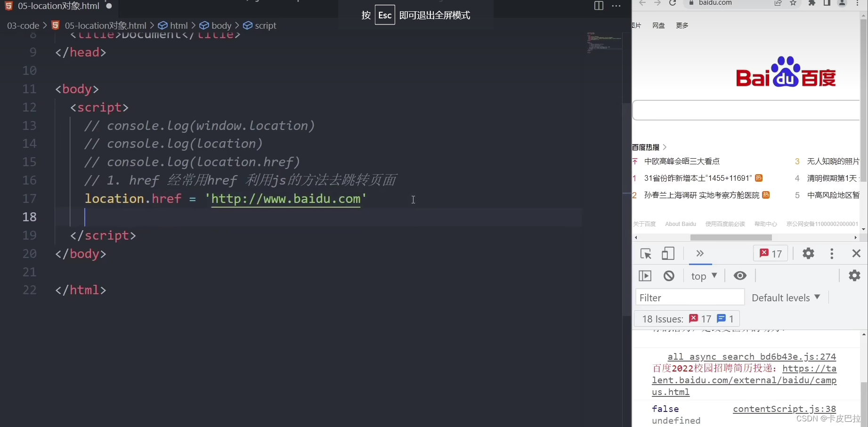Image resolution: width=868 pixels, height=427 pixels.
Task: Open the Default levels dropdown
Action: tap(786, 298)
